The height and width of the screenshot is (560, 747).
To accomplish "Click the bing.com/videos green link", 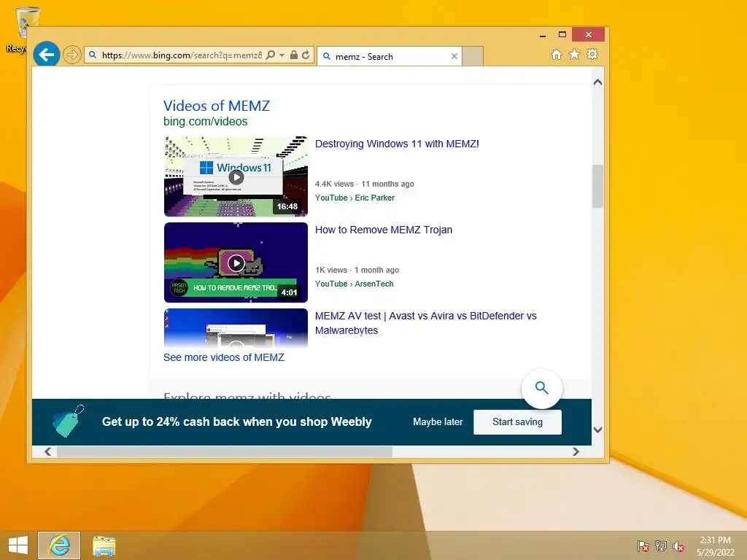I will [x=205, y=122].
